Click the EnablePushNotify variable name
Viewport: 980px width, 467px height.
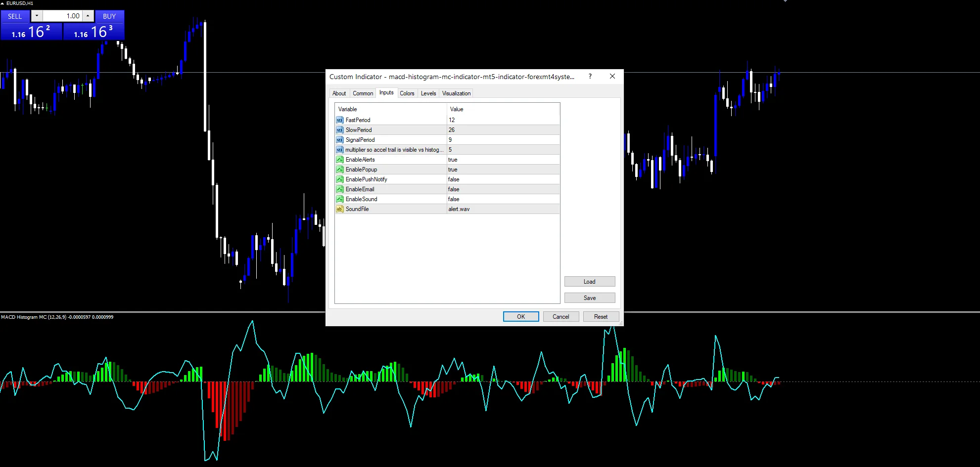(366, 179)
